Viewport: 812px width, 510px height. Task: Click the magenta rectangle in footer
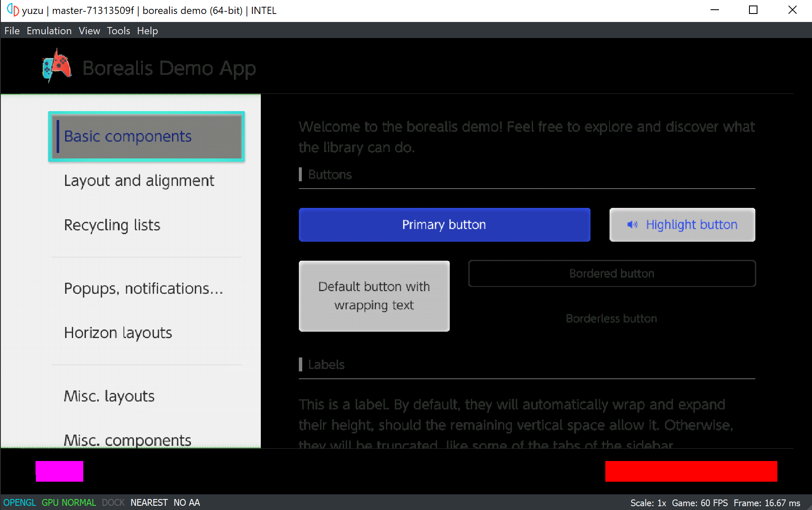click(x=59, y=471)
